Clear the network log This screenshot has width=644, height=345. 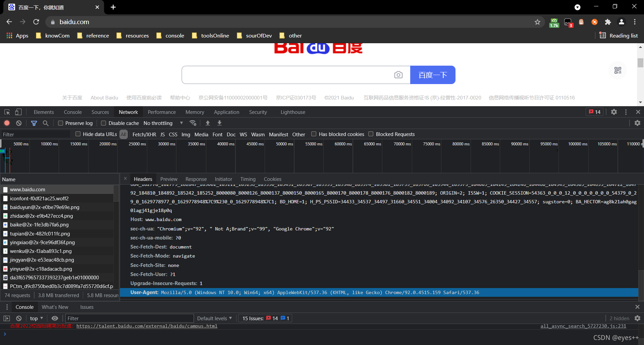(x=19, y=123)
